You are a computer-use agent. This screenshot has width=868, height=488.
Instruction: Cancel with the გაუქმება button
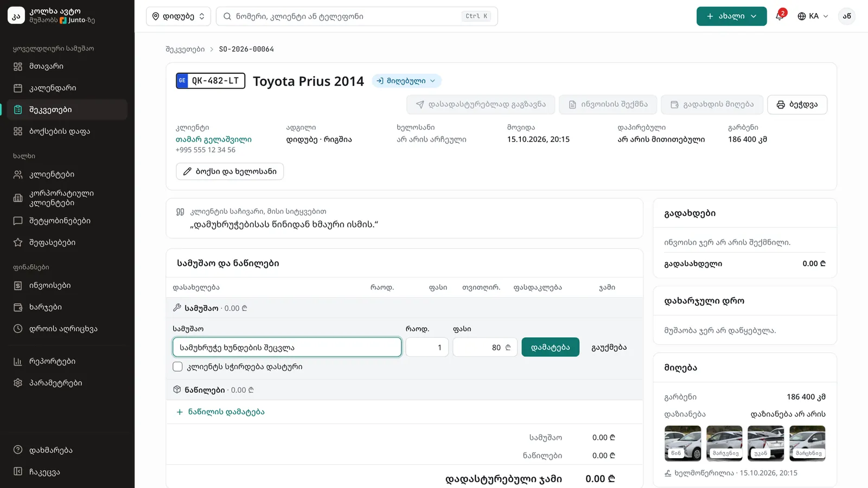click(x=609, y=347)
